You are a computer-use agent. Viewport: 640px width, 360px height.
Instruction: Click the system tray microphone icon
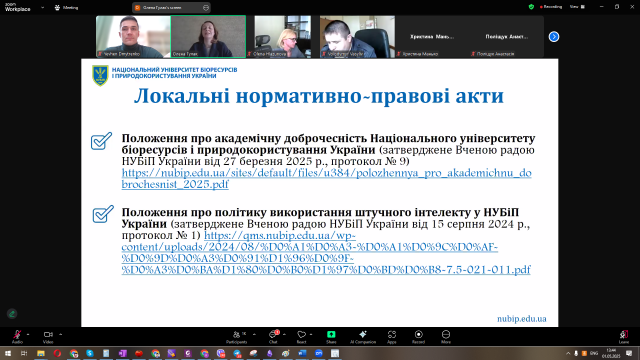click(x=576, y=353)
